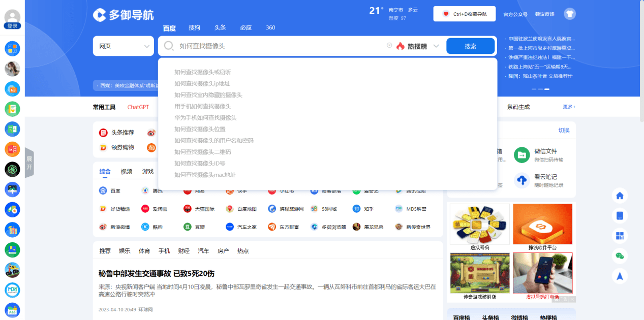Screen dimensions: 644x320
Task: Open 微信文件 green folder icon
Action: 522,155
